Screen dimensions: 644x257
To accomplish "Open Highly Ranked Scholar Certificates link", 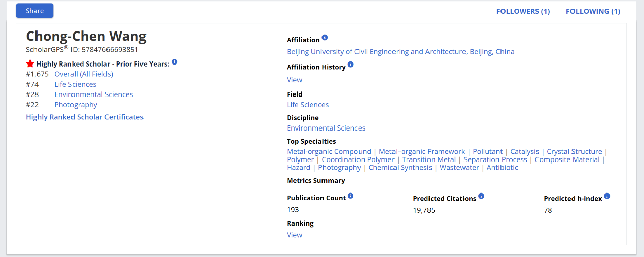I will [x=85, y=117].
